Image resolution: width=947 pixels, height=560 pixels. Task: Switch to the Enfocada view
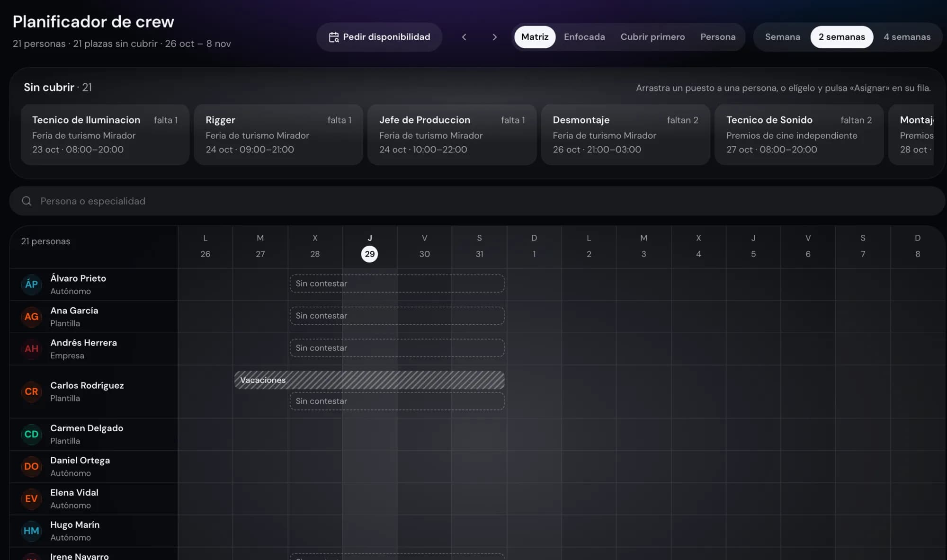(x=584, y=37)
